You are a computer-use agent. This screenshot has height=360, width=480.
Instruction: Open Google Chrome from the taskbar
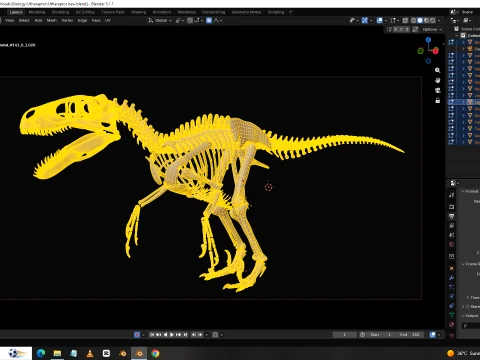click(155, 353)
